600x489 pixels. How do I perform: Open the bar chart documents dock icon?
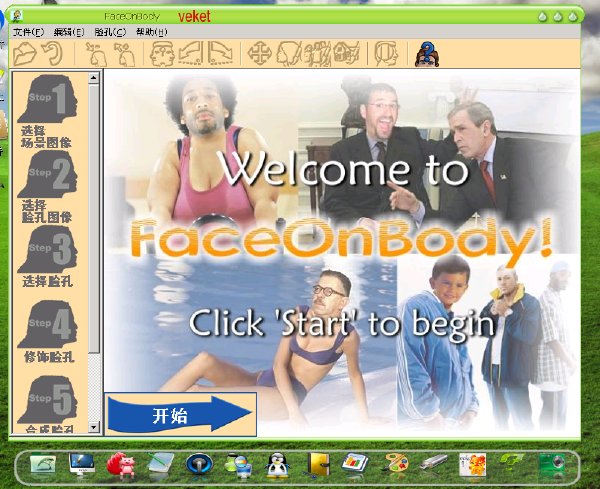[x=355, y=464]
